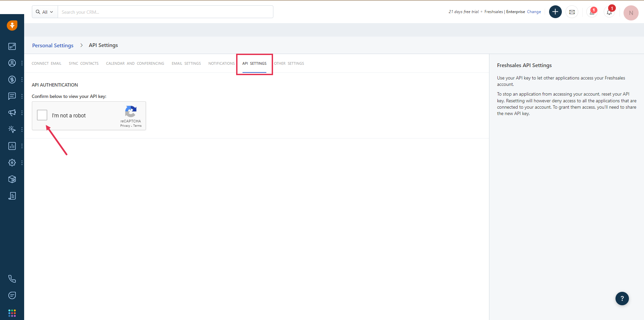This screenshot has height=320, width=644.
Task: Click the Freshsales logo in the sidebar
Action: click(x=12, y=25)
